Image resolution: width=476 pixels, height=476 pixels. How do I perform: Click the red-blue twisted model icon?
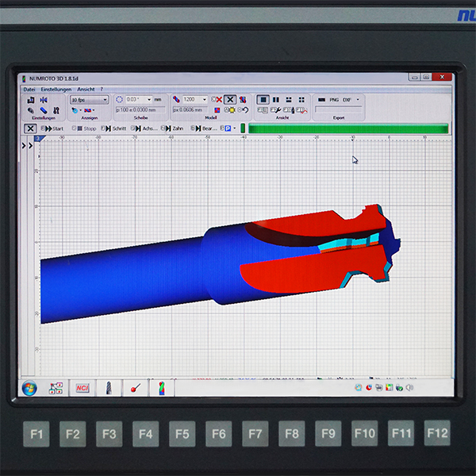pyautogui.click(x=176, y=99)
